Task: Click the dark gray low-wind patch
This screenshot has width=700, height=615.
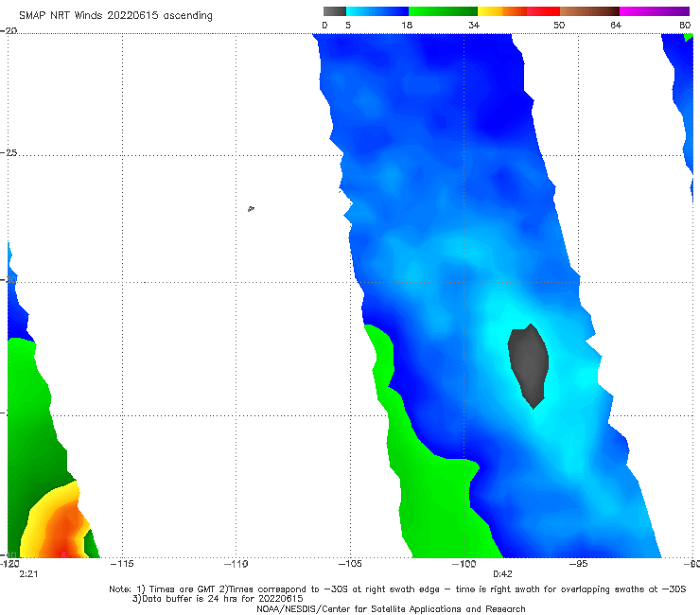Action: click(529, 364)
